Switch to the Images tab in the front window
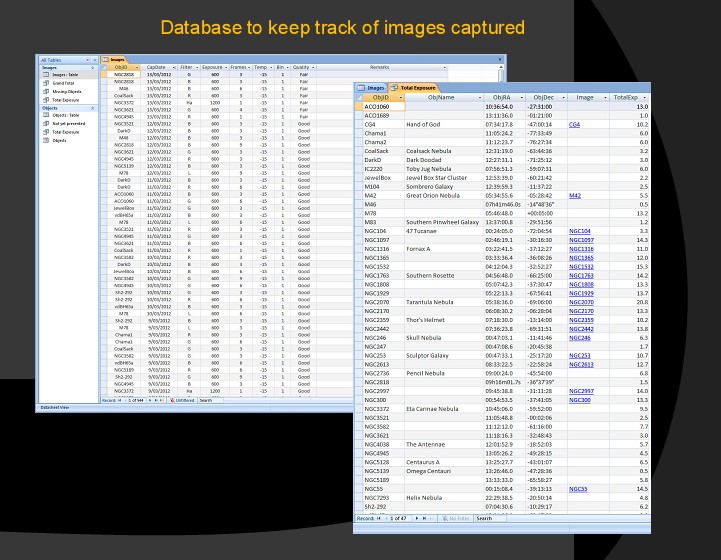Screen dimensions: 721x560 point(371,88)
